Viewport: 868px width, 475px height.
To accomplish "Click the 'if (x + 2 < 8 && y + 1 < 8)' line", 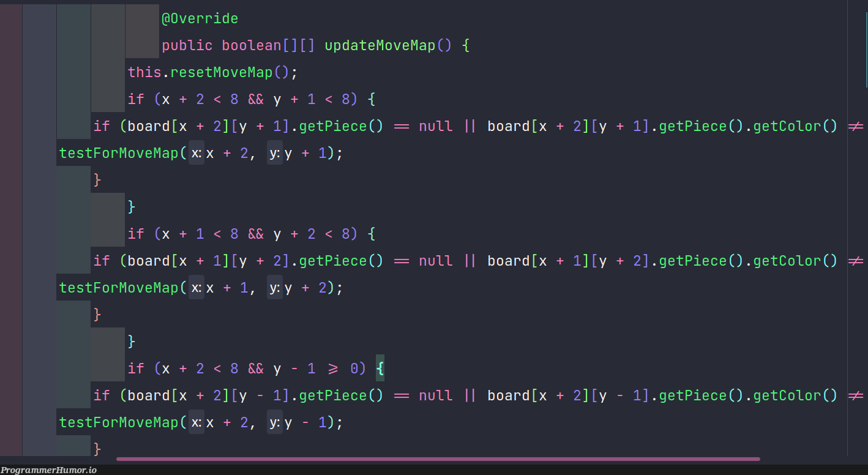I will tap(251, 99).
